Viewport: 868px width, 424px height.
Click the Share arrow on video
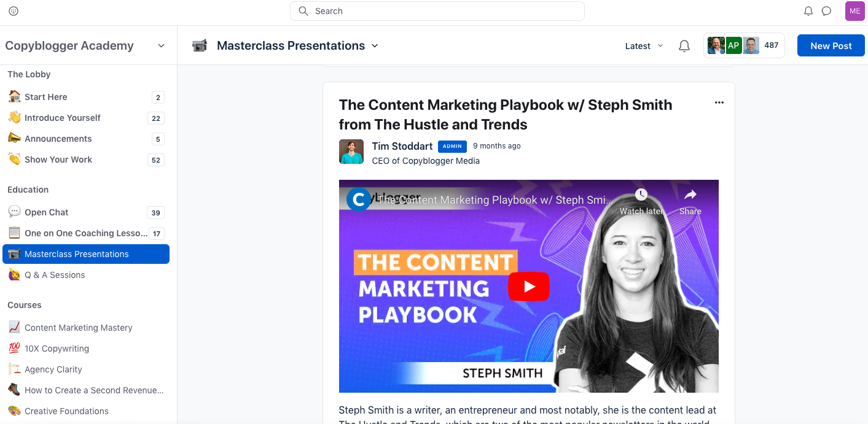click(x=690, y=195)
